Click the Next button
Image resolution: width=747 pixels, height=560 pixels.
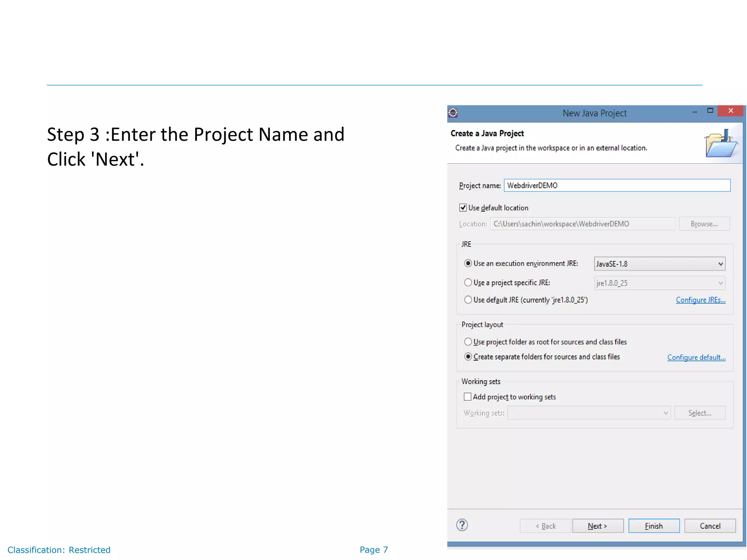tap(597, 526)
